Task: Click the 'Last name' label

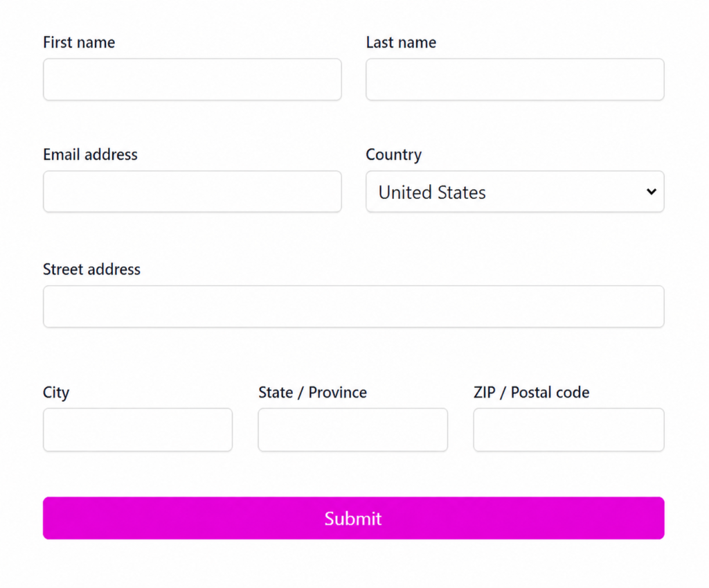Action: (x=401, y=42)
